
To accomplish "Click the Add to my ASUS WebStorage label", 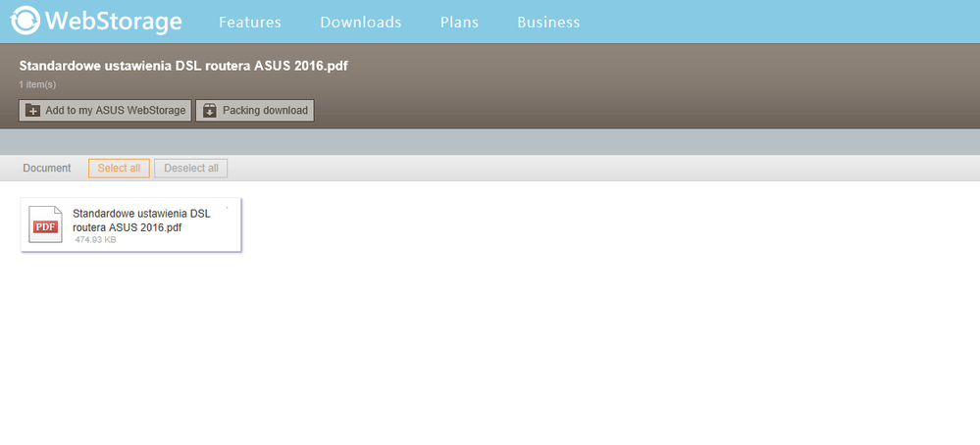I will click(116, 111).
